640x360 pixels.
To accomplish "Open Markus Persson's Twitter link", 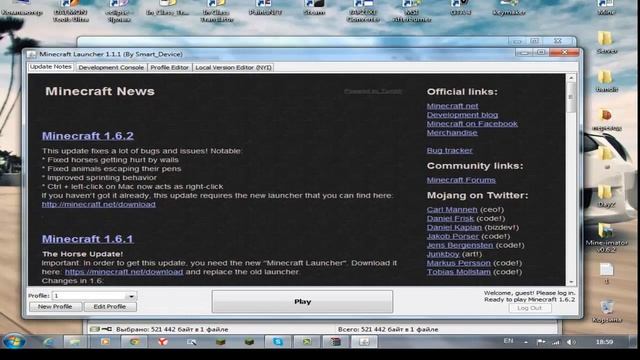I will click(x=458, y=263).
